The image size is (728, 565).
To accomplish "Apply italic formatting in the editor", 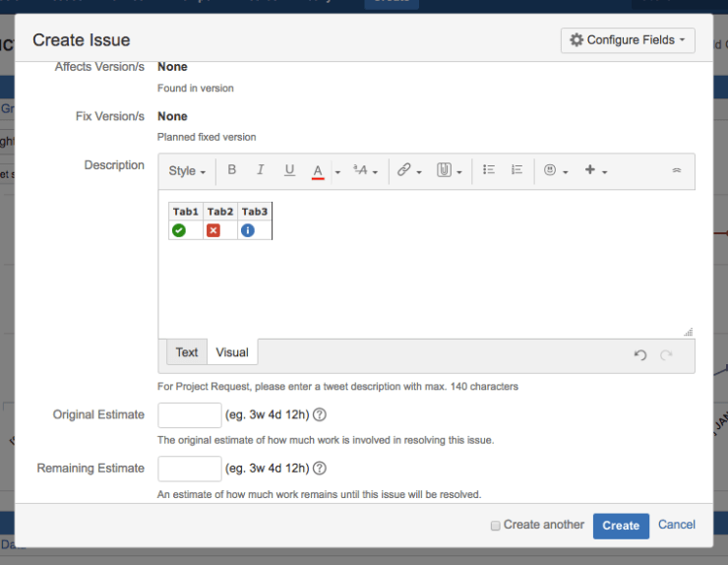I will click(261, 170).
